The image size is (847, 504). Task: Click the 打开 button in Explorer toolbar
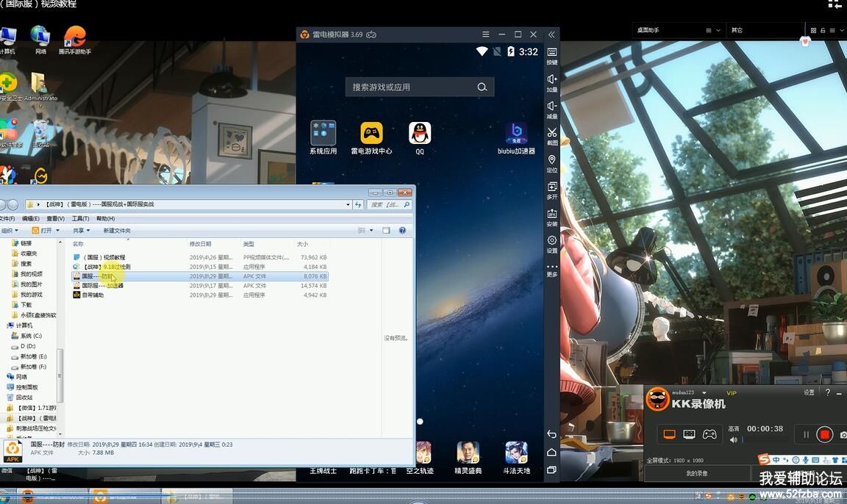(42, 231)
